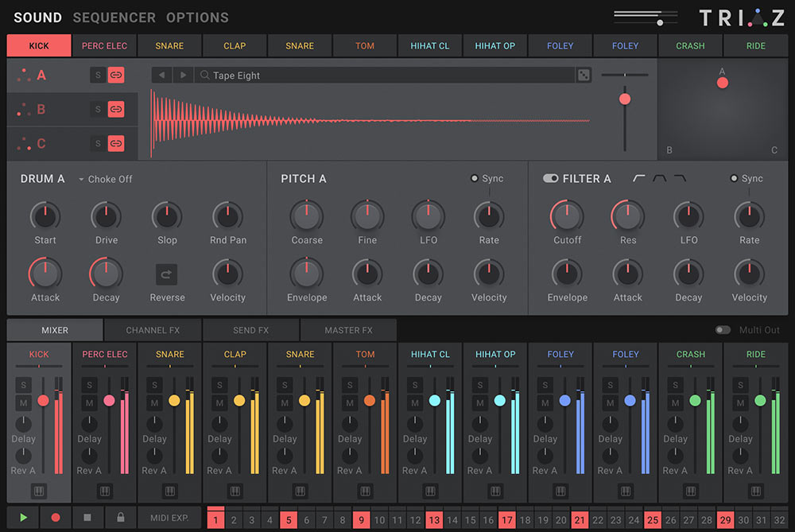Screen dimensions: 795x532
Task: Click the randomize dice icon beside Tape Eight
Action: pyautogui.click(x=584, y=76)
